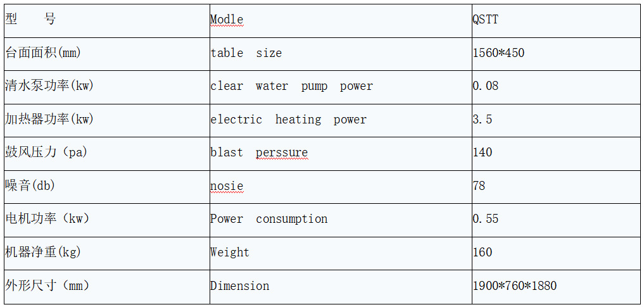Click the "Dimension" label cell
The image size is (644, 307).
(x=240, y=286)
